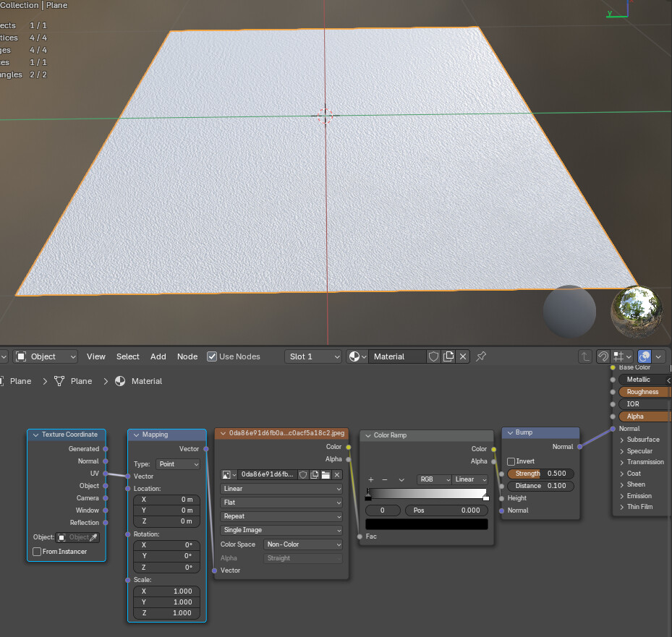This screenshot has width=672, height=637.
Task: Open Color Ramp Linear interpolation dropdown
Action: click(x=470, y=479)
